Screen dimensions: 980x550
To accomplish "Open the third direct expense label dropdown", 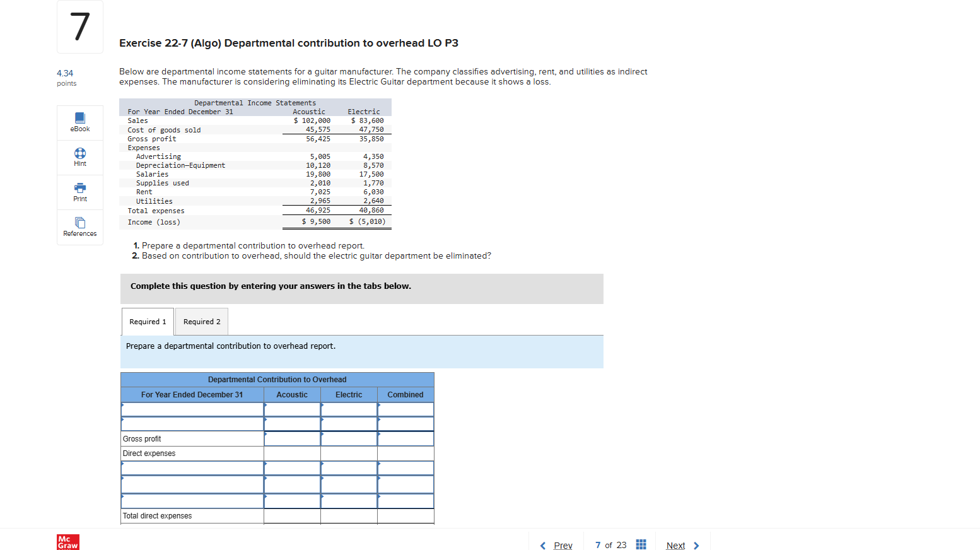I will [192, 501].
